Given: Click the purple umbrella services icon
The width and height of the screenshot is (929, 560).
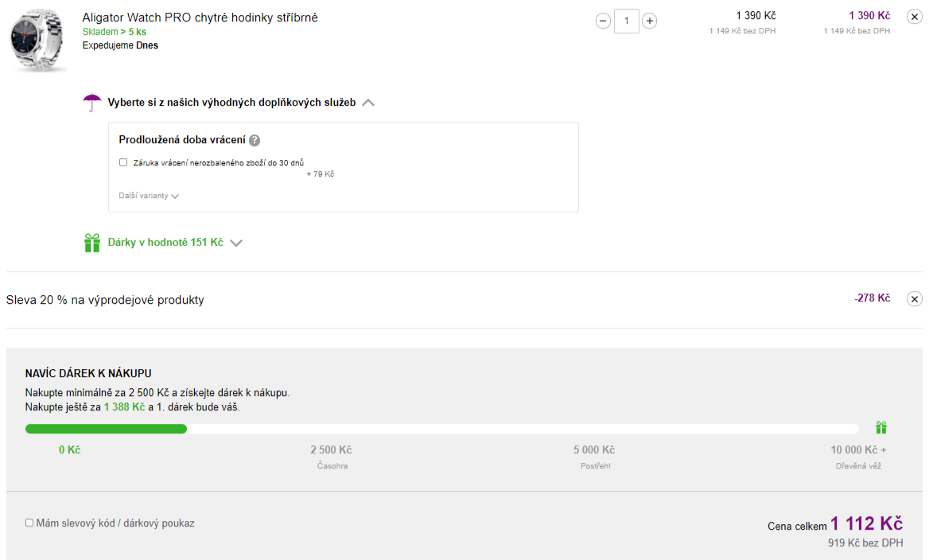Looking at the screenshot, I should [x=91, y=103].
